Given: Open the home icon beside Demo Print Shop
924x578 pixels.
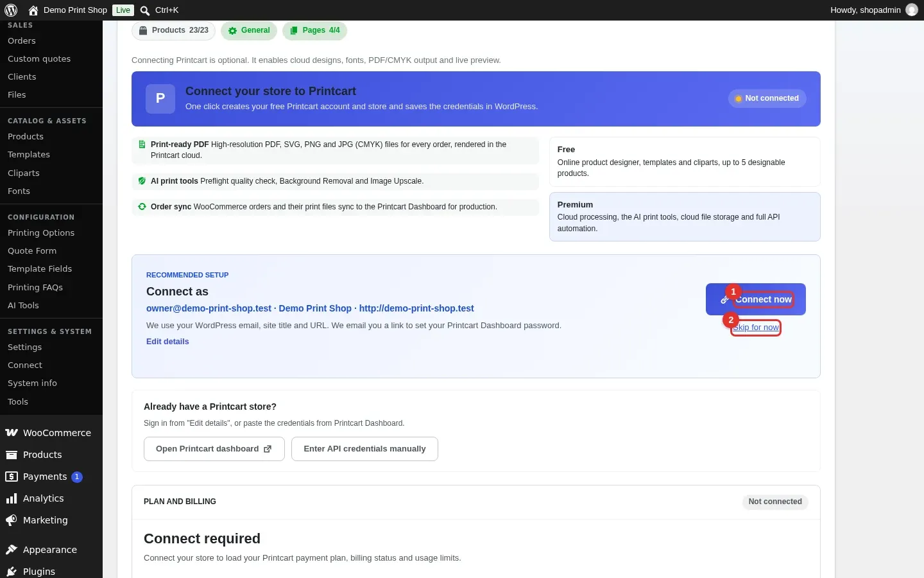Looking at the screenshot, I should click(x=33, y=10).
